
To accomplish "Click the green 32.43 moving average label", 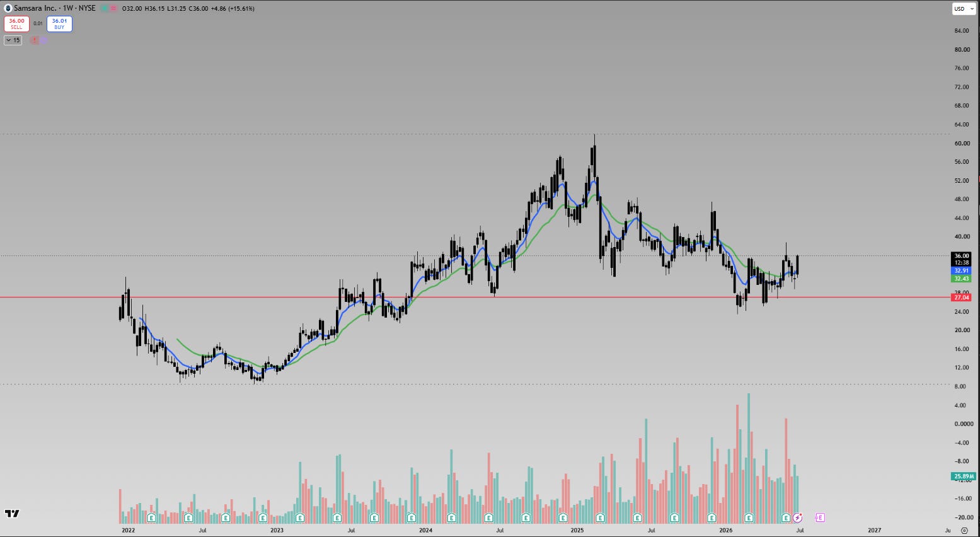I will 961,279.
